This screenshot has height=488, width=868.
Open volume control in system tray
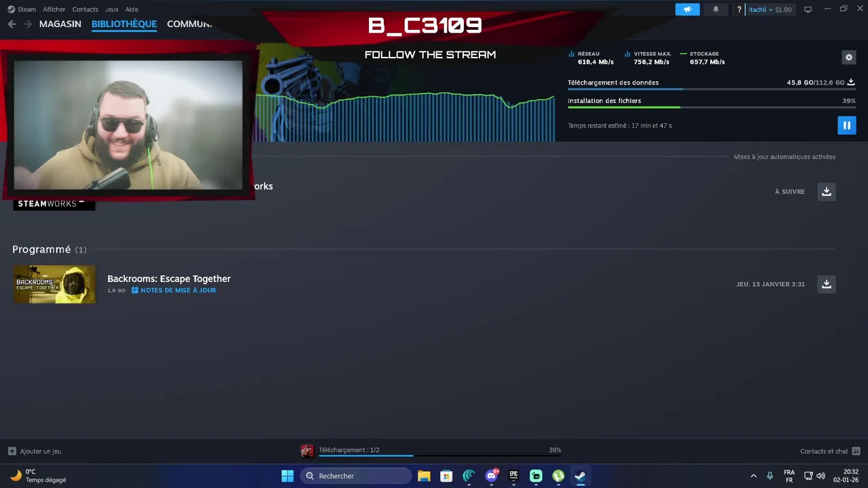[x=821, y=476]
